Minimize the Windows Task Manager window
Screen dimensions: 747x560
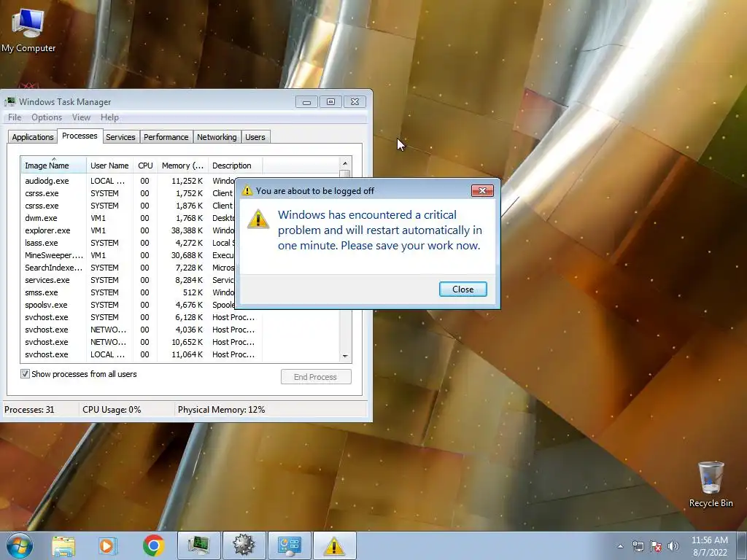pyautogui.click(x=306, y=102)
